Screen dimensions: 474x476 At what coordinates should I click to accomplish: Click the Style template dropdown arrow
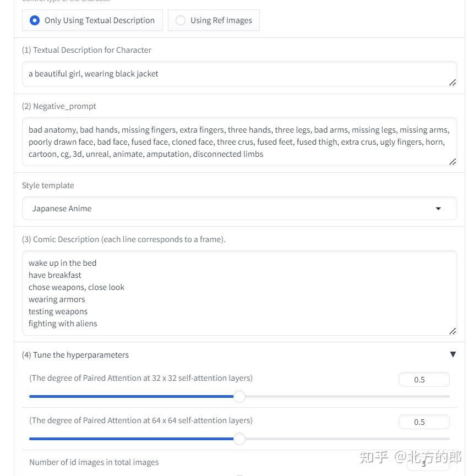[438, 209]
